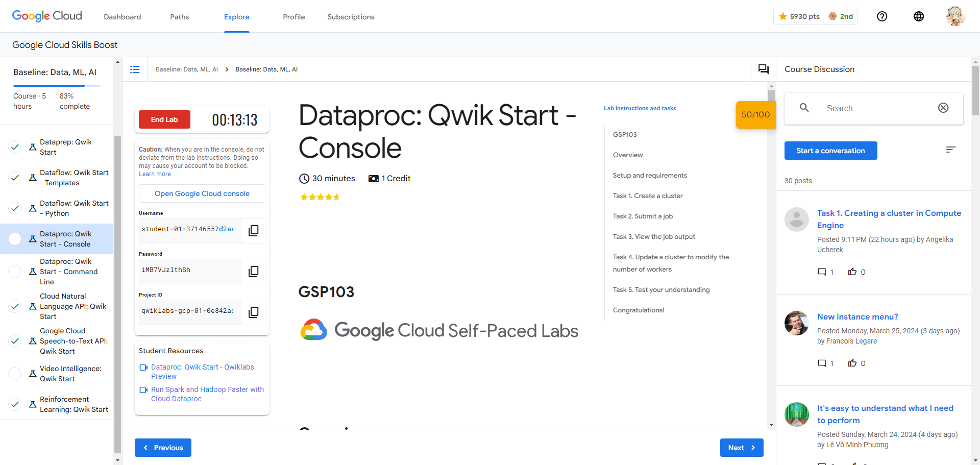The image size is (980, 465).
Task: Click the lab flask icon for Dataprep
Action: [x=33, y=147]
